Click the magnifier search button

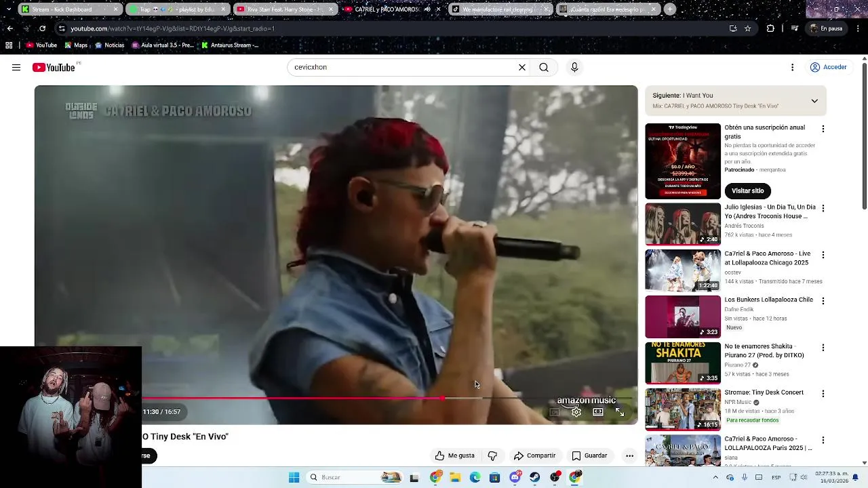544,67
